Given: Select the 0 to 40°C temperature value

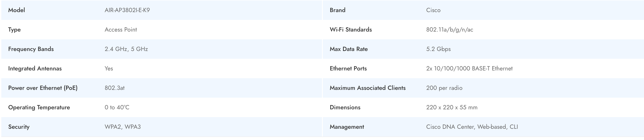Looking at the screenshot, I should click(117, 107).
